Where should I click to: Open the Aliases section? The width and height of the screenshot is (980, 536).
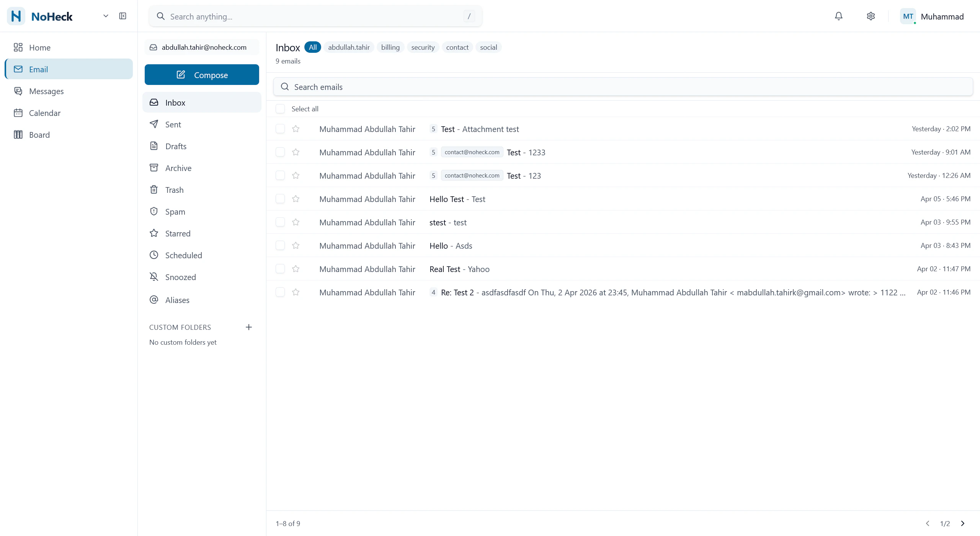click(x=177, y=300)
